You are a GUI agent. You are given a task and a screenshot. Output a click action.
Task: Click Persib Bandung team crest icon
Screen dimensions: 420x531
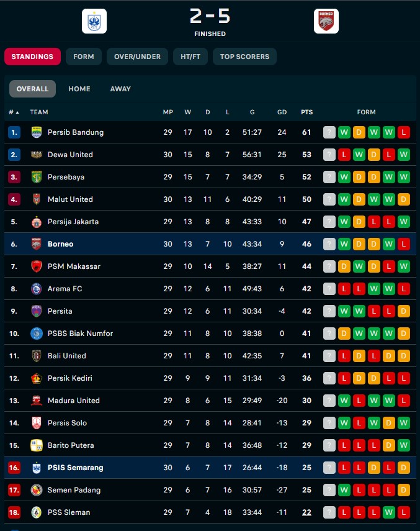(37, 132)
